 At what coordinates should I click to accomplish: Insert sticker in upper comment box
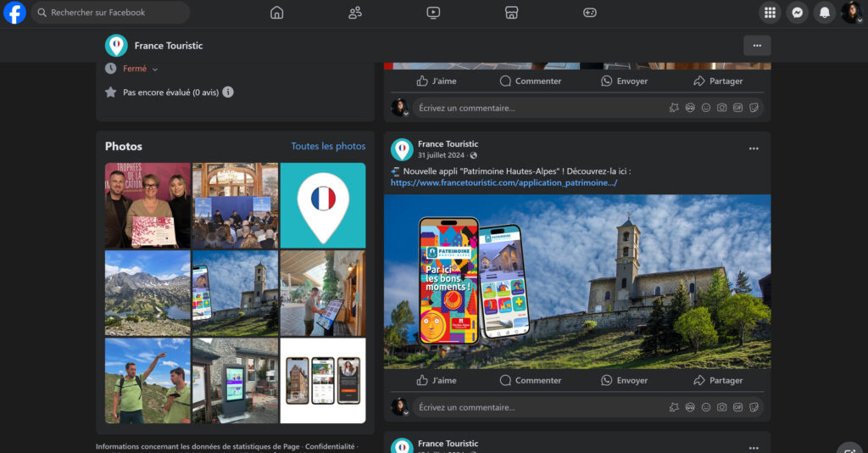754,108
